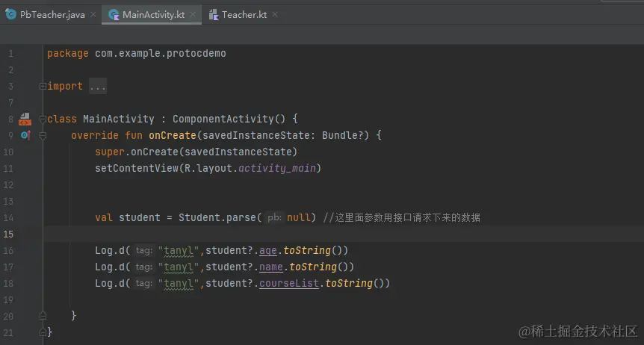Click the fold end marker on line 20
The height and width of the screenshot is (345, 644).
pos(43,316)
